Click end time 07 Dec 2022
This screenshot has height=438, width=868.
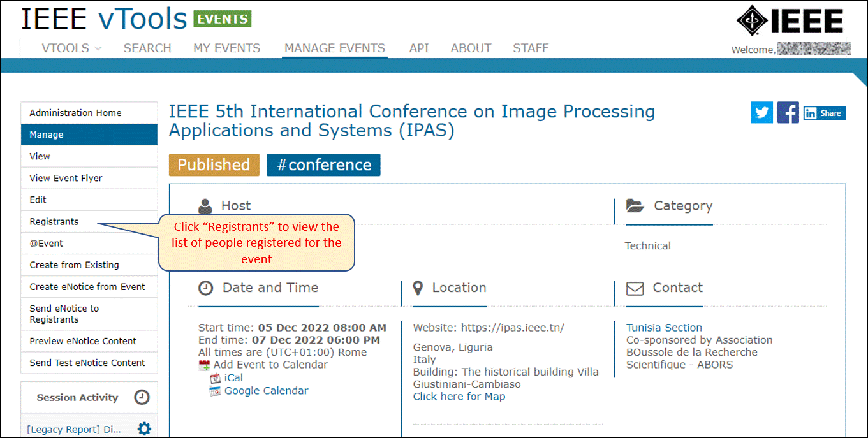[x=316, y=340]
